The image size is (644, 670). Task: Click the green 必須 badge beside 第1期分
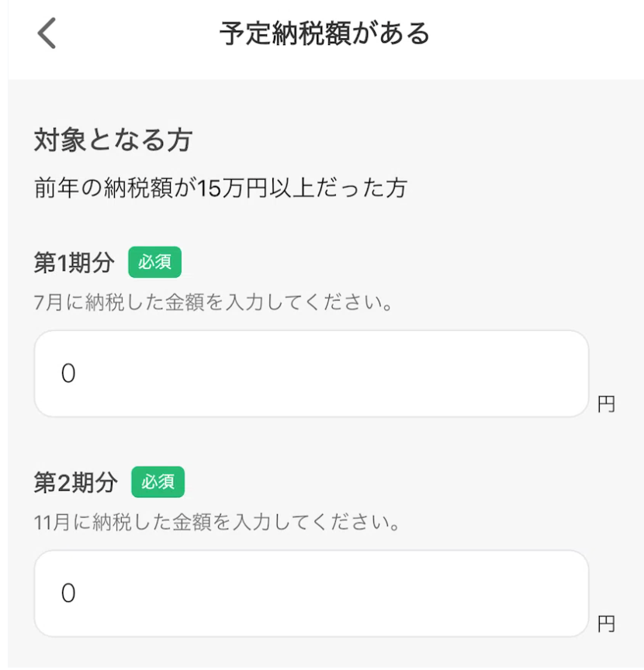pos(154,263)
